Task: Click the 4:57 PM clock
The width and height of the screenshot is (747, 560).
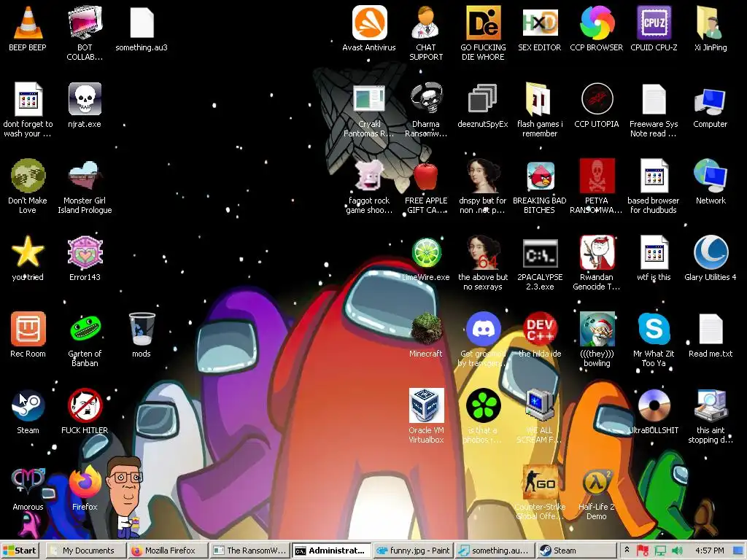Action: point(709,551)
